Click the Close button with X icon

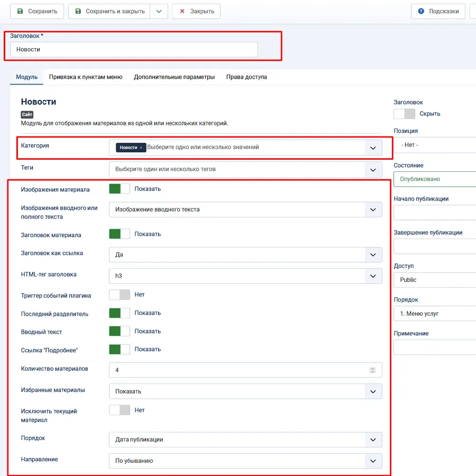coord(196,11)
